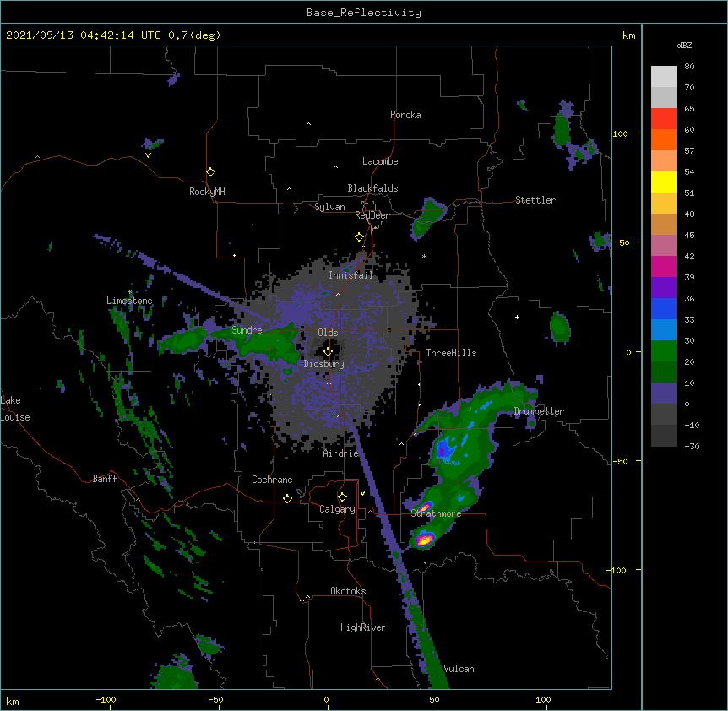Click the yellow 51 dBZ legend swatch
The width and height of the screenshot is (728, 711).
coord(664,182)
